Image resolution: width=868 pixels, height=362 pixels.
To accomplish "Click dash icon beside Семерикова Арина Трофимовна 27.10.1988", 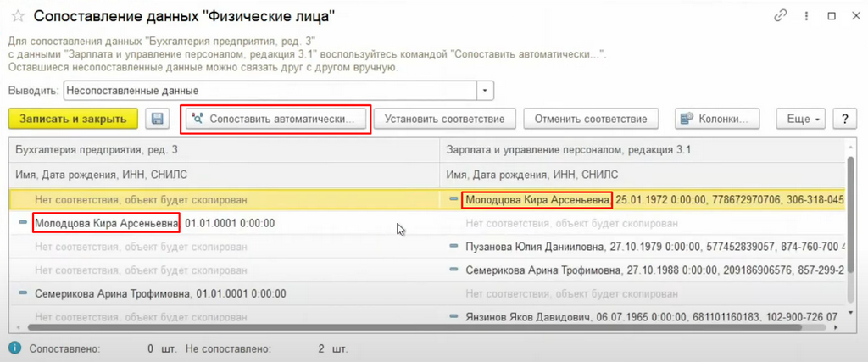I will click(x=454, y=269).
